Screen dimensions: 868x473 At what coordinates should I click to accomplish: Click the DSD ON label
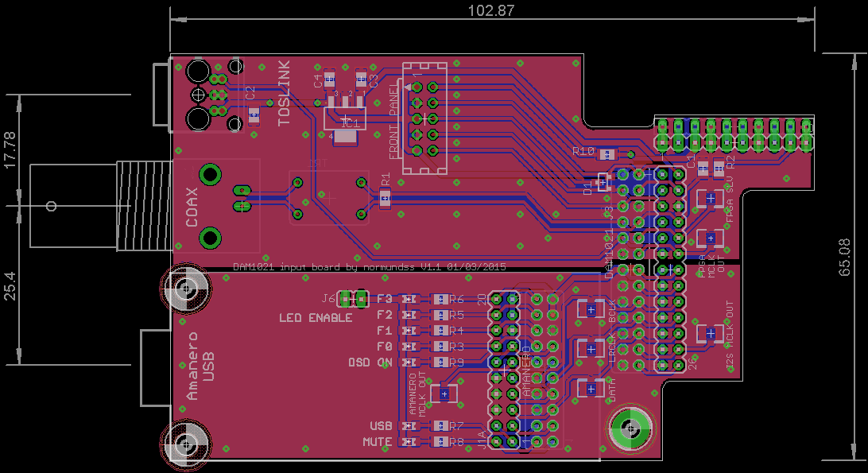pos(370,363)
